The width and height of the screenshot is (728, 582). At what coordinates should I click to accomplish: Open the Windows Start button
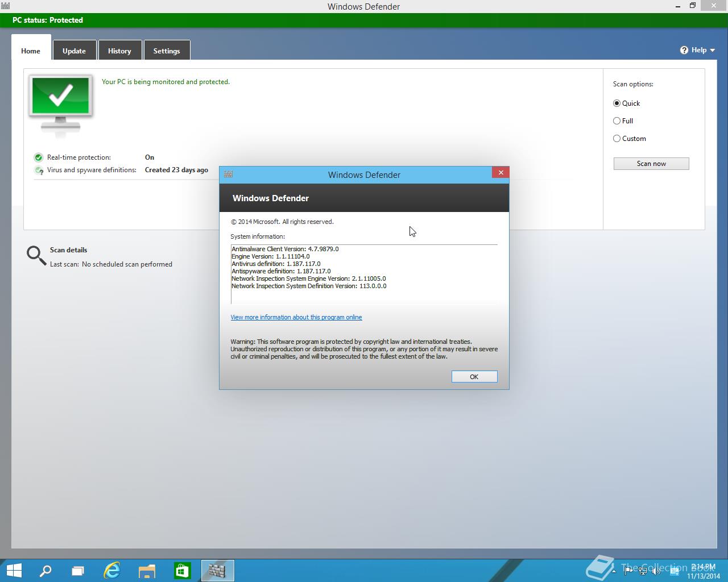(x=14, y=570)
